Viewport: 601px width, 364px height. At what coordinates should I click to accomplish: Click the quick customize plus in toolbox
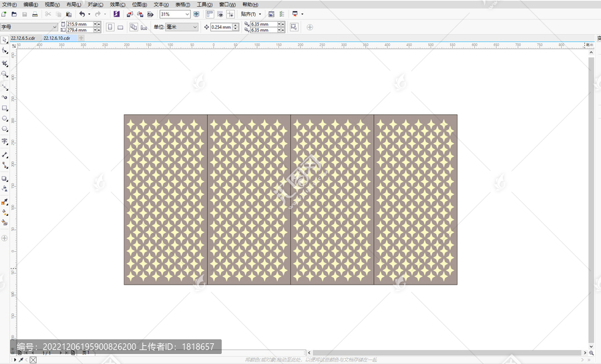(4, 238)
